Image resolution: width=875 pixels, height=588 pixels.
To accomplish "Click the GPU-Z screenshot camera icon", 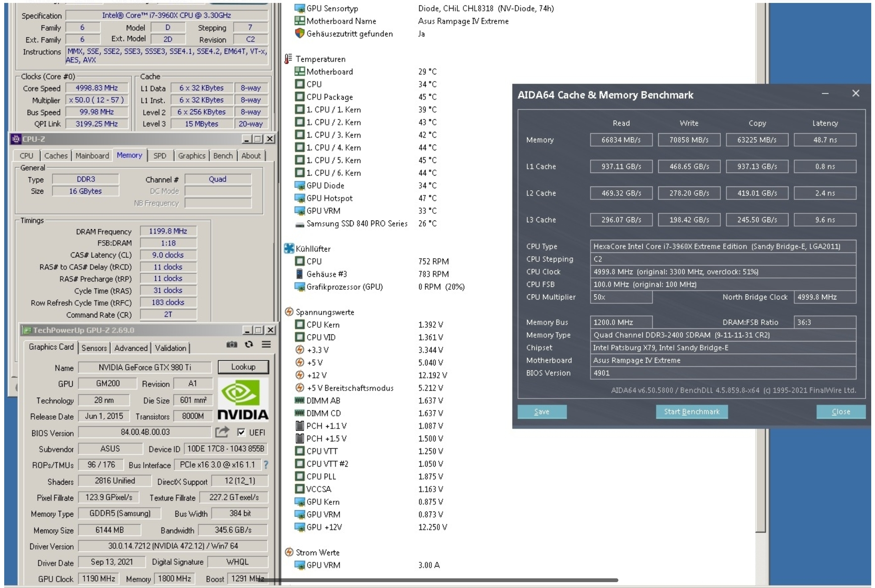I will pyautogui.click(x=231, y=345).
